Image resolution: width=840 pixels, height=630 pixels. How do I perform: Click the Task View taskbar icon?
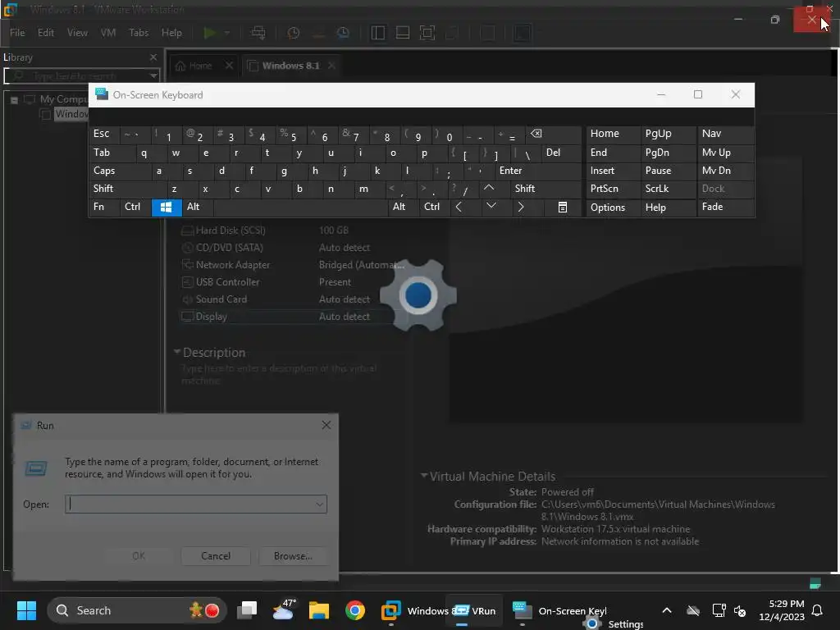[x=248, y=610]
